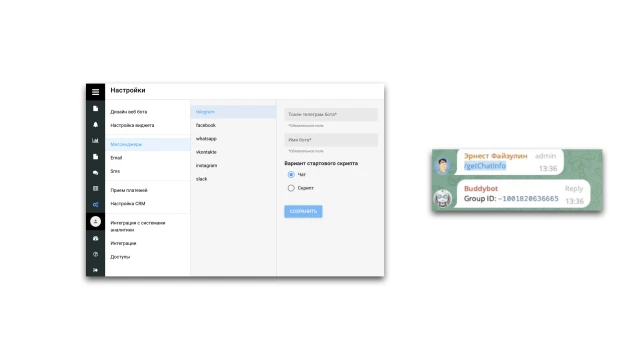Click the /getChatInfo command link
The image size is (640, 360).
tap(485, 166)
